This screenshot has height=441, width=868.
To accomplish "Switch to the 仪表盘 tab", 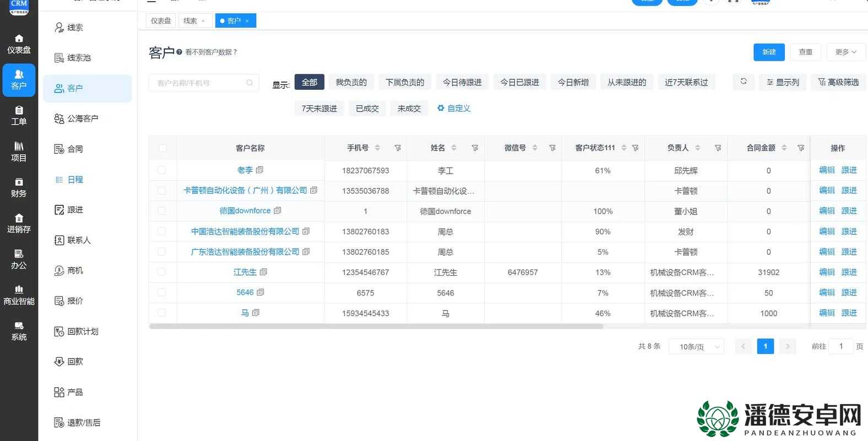I will point(161,21).
